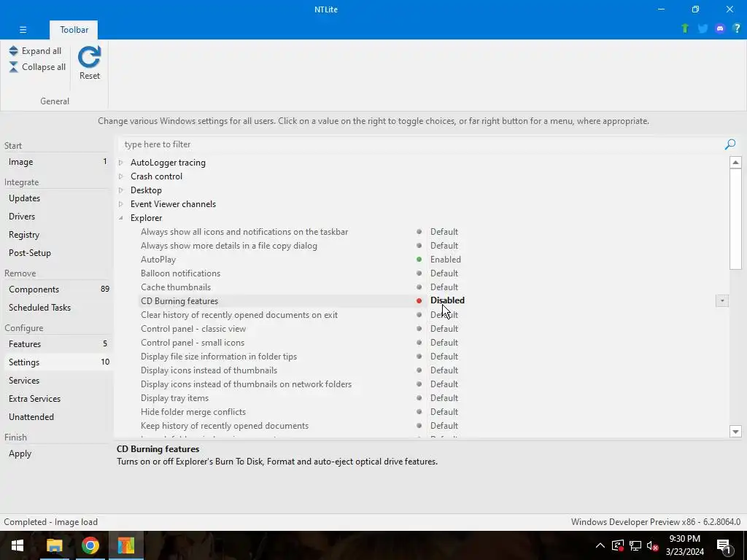
Task: Expand the Desktop tree node
Action: tap(121, 190)
